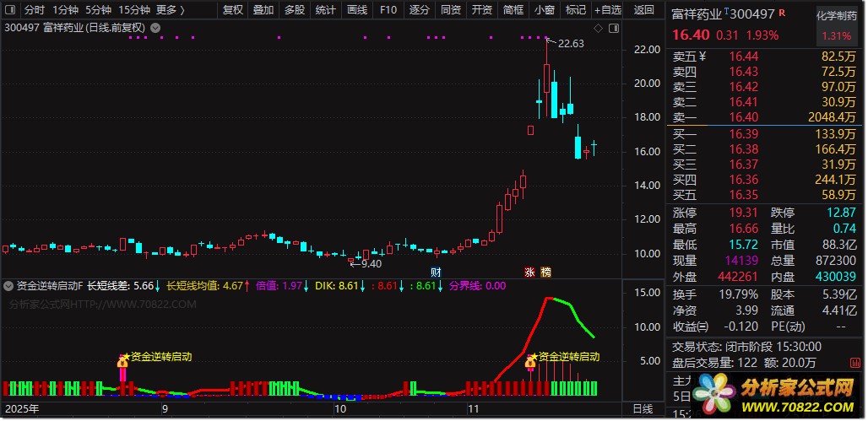
Task: Click the ¥ symbol next to 卖五
Action: click(703, 56)
